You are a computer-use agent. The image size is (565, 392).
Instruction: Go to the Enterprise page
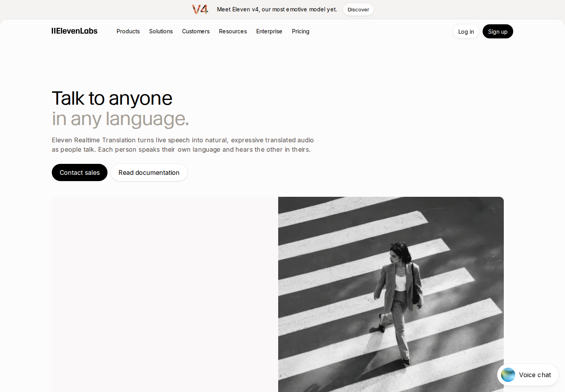tap(269, 31)
